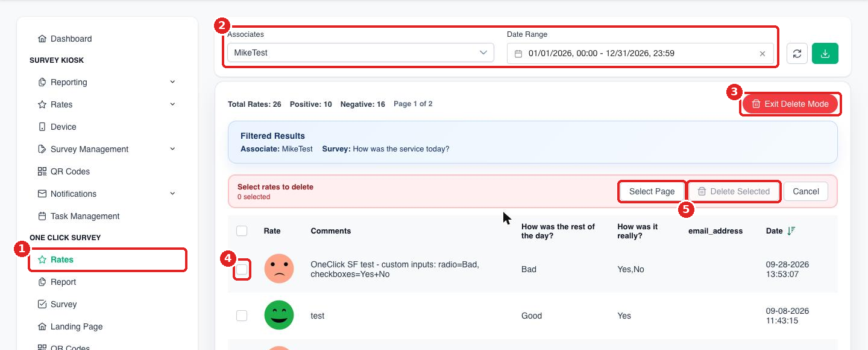Click the refresh icon button
Viewport: 868px width, 350px height.
(797, 53)
